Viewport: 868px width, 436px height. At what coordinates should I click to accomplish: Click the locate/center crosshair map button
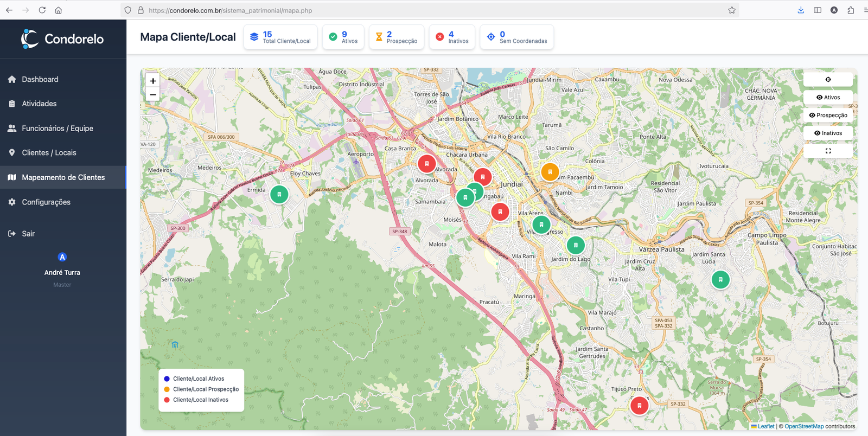click(828, 80)
